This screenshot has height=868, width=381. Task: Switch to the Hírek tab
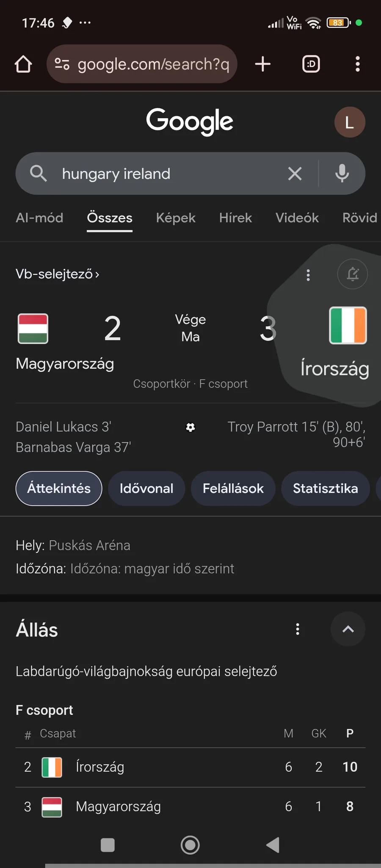click(x=235, y=218)
